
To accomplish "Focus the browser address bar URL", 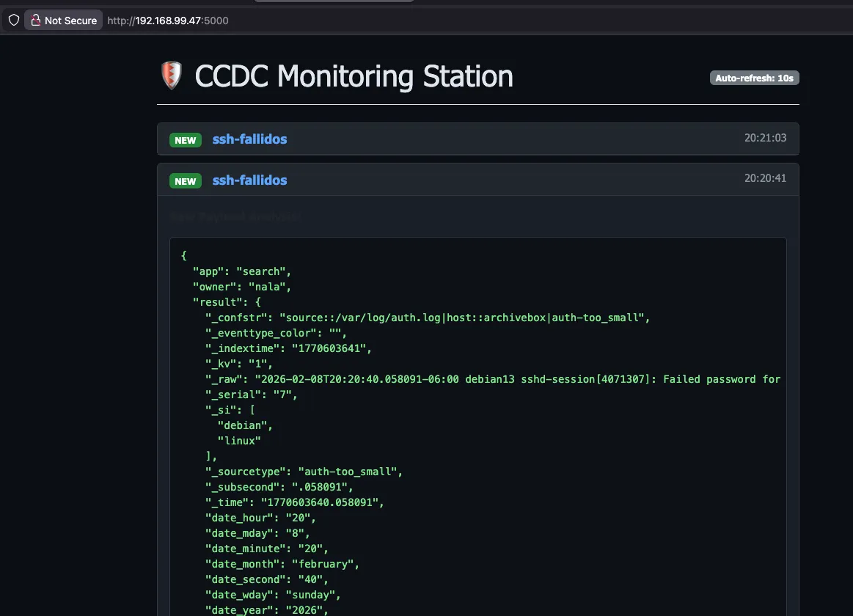I will (x=168, y=21).
